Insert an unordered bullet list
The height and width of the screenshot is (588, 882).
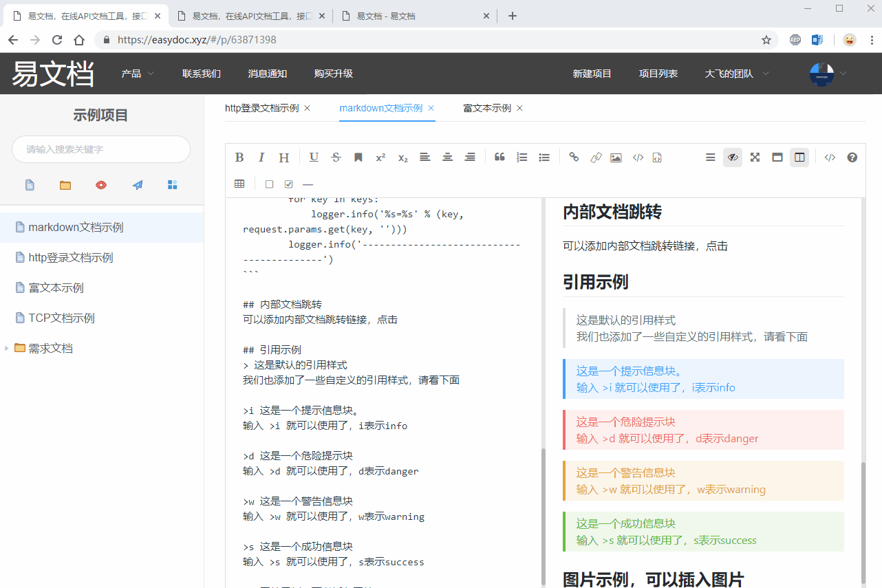pyautogui.click(x=544, y=157)
